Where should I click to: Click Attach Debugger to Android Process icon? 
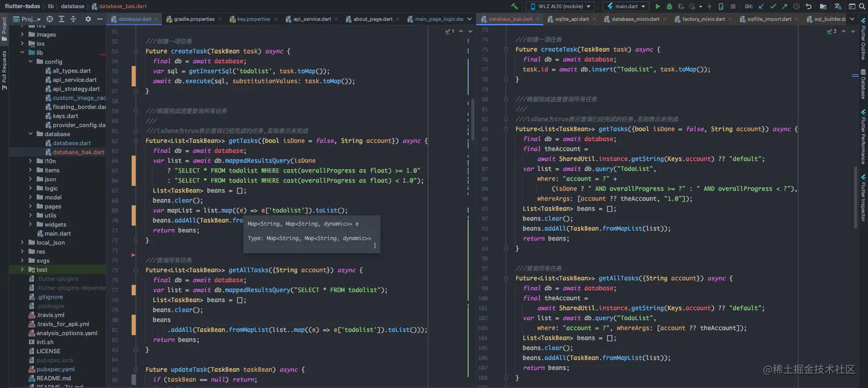721,6
